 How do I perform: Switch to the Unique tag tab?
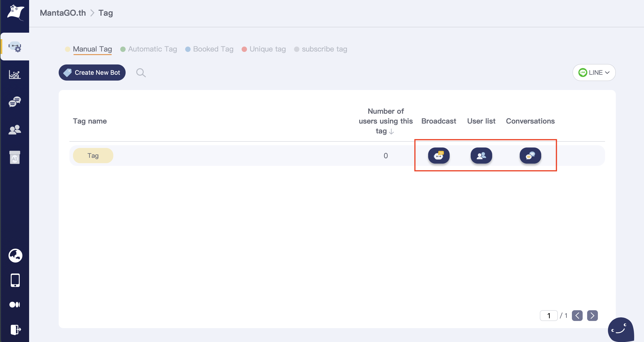pos(264,49)
